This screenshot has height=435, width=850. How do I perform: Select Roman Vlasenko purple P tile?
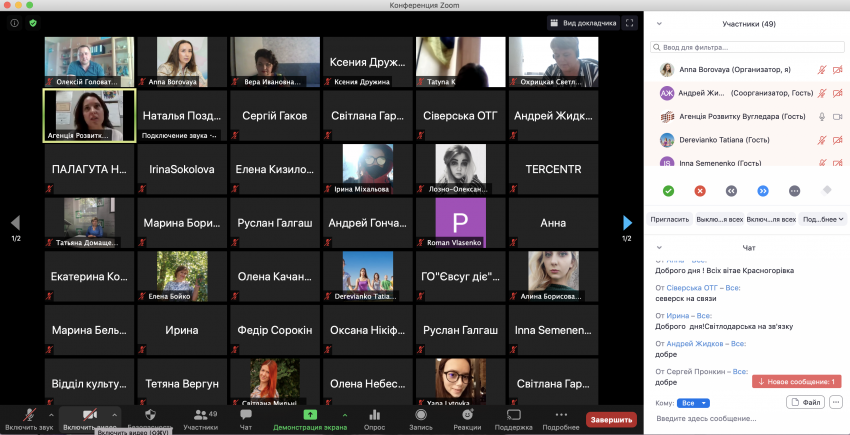[x=461, y=223]
